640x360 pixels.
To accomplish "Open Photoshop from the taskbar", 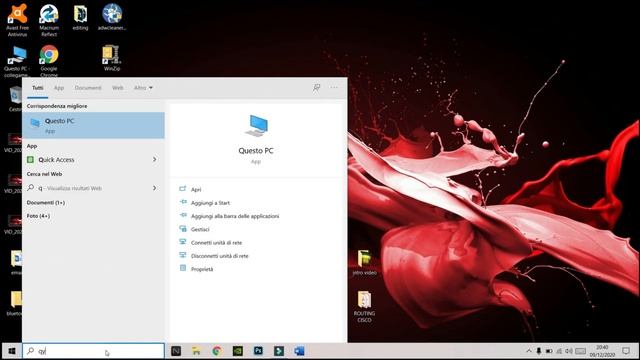I will tap(258, 351).
